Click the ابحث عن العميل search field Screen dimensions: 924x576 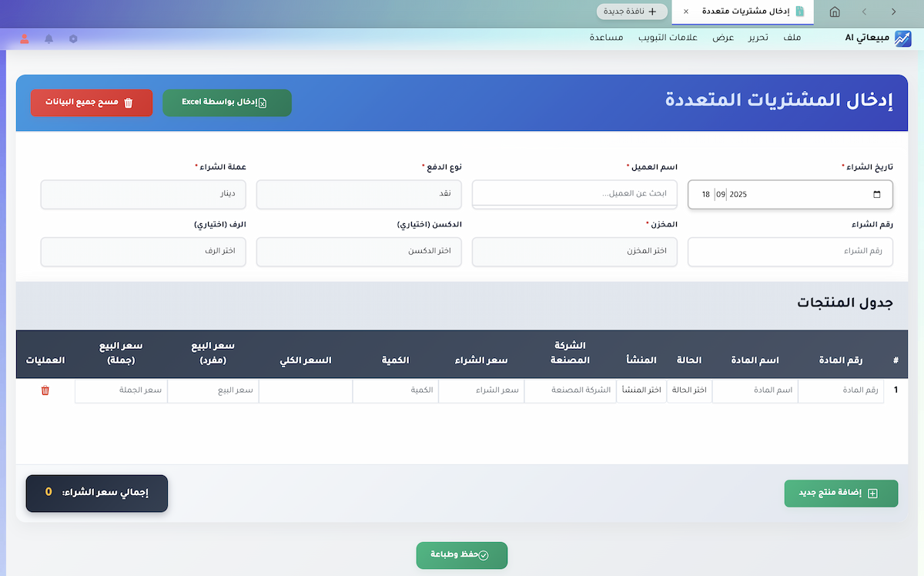[x=574, y=194]
